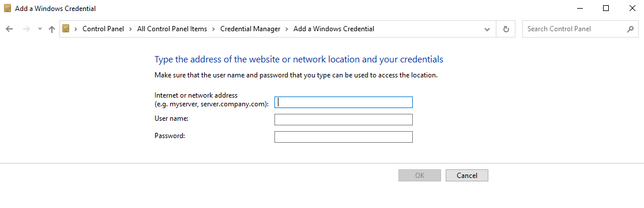Go to the Credential Manager breadcrumb
Screen dimensions: 644x208
click(x=250, y=29)
